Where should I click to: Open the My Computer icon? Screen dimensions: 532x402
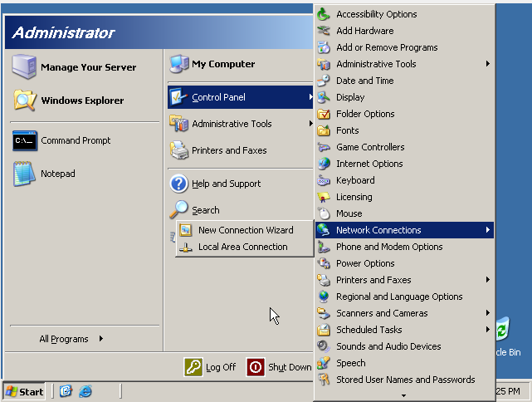point(178,64)
